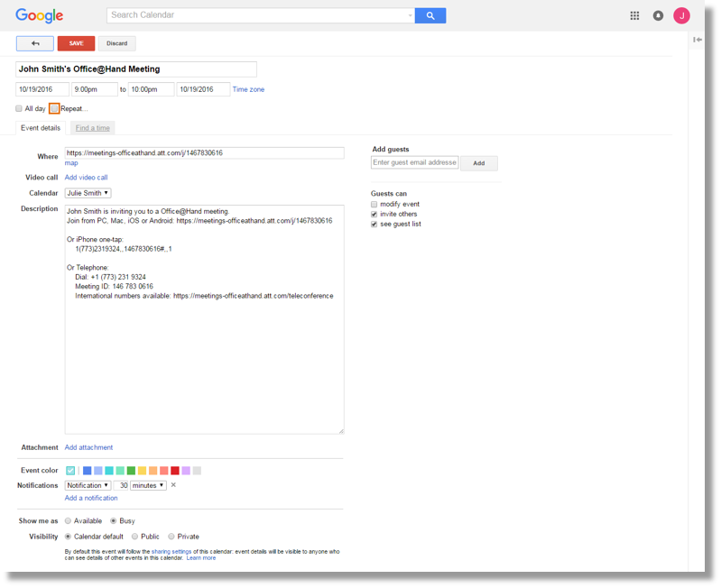Click the start date 10/19/2016 field
The image size is (721, 588).
pyautogui.click(x=42, y=89)
